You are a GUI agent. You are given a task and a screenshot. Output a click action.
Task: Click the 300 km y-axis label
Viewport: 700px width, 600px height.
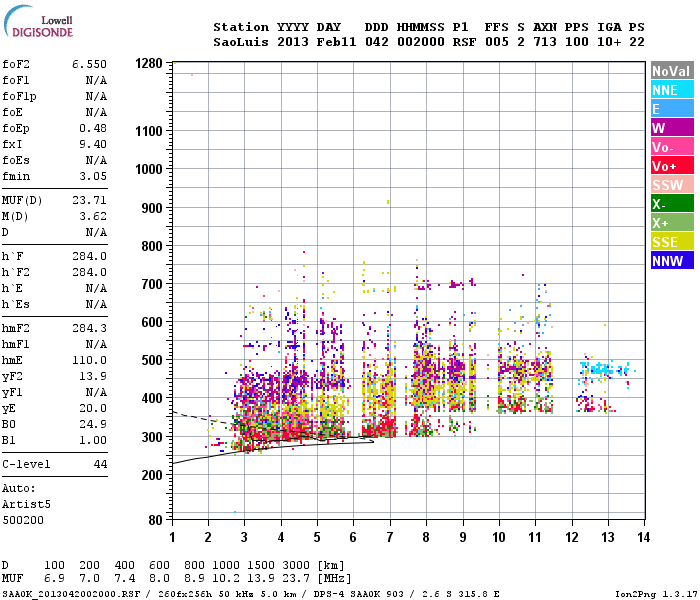pyautogui.click(x=152, y=437)
